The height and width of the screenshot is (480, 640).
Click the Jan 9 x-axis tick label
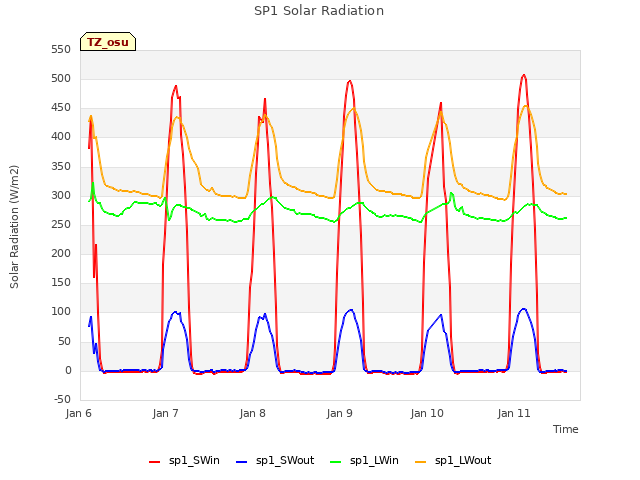(x=340, y=413)
